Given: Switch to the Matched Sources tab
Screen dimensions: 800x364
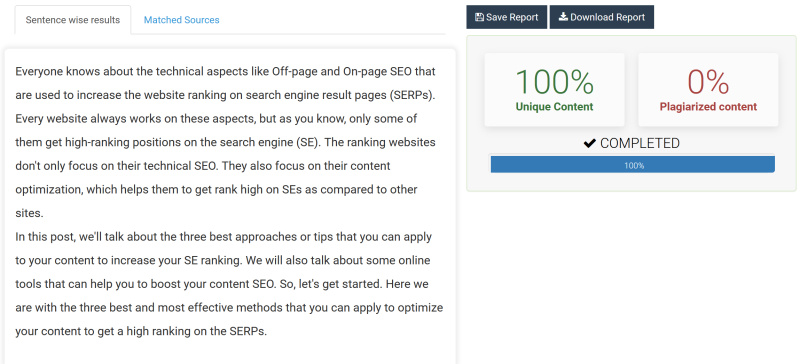Looking at the screenshot, I should pyautogui.click(x=182, y=20).
